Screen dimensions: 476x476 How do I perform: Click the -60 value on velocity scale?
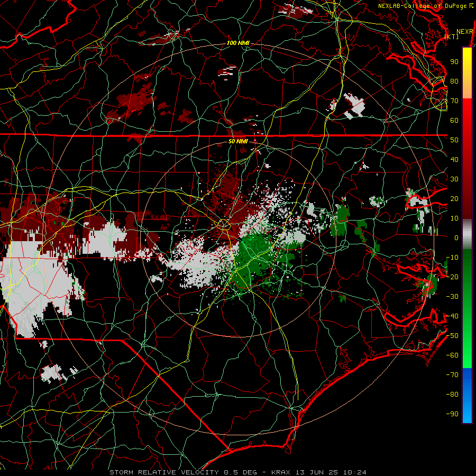tap(452, 355)
